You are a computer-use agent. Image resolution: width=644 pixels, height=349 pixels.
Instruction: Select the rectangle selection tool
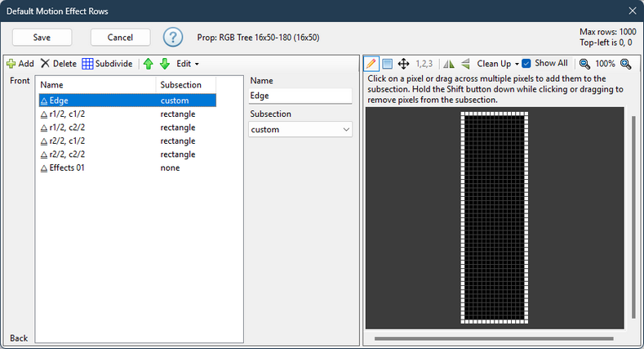[387, 64]
